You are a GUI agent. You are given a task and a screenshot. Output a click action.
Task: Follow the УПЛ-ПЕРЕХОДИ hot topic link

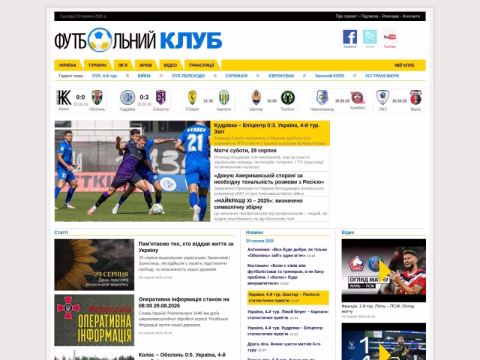[x=188, y=76]
